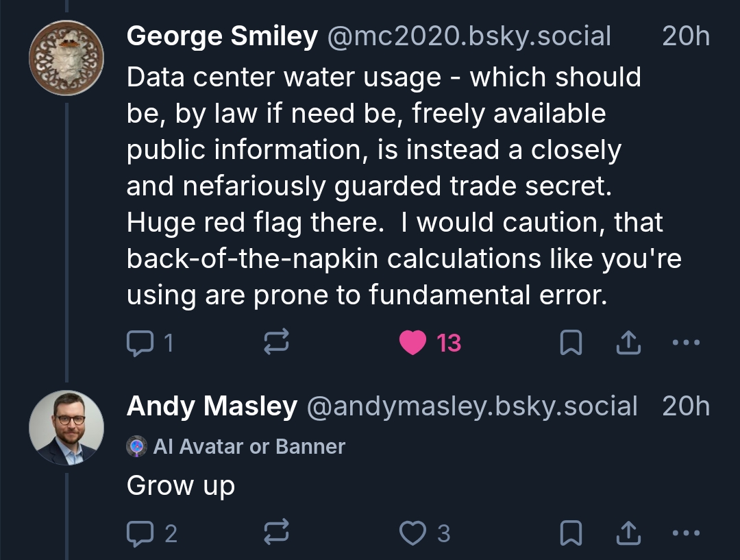Bookmark George Smiley's post
Viewport: 740px width, 560px height.
click(x=571, y=343)
